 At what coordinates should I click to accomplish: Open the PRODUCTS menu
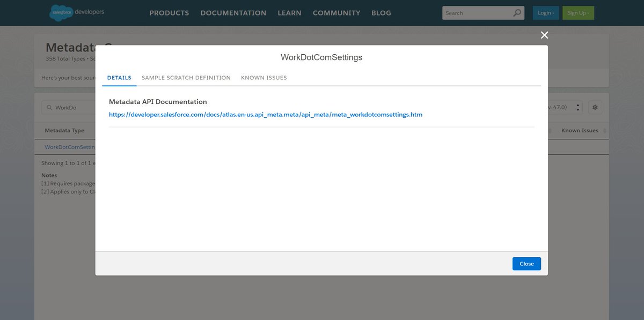click(169, 13)
